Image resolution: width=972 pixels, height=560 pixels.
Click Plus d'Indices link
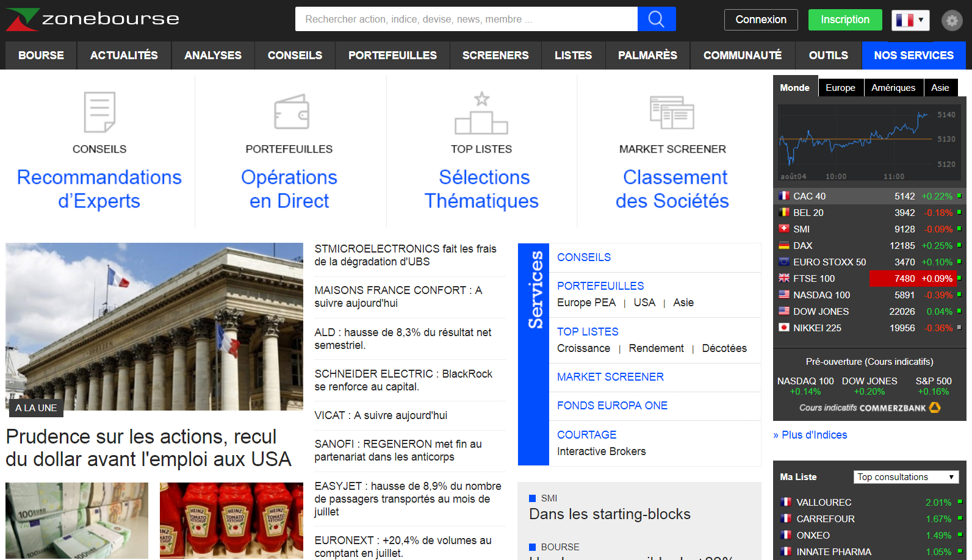pos(810,435)
